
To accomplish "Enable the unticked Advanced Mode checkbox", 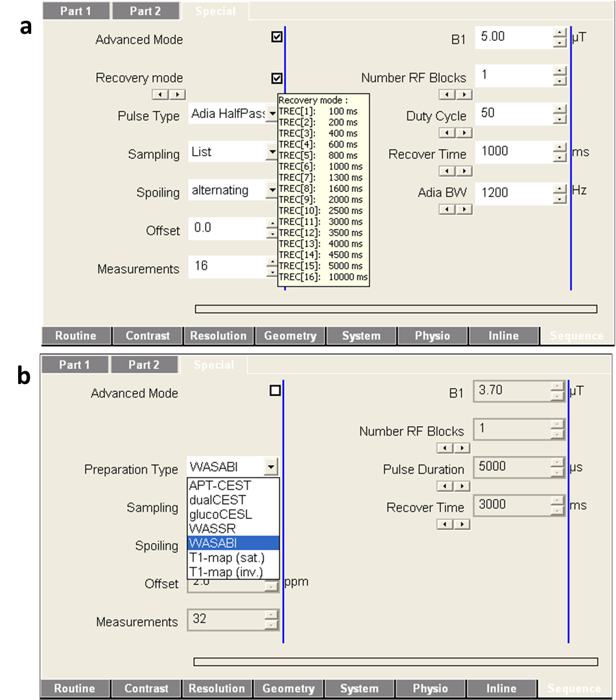I will tap(276, 391).
